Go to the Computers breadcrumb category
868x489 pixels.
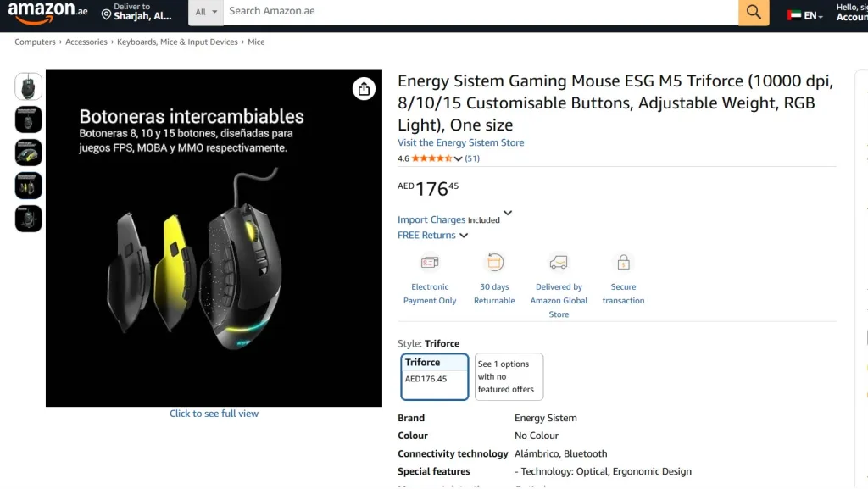35,42
